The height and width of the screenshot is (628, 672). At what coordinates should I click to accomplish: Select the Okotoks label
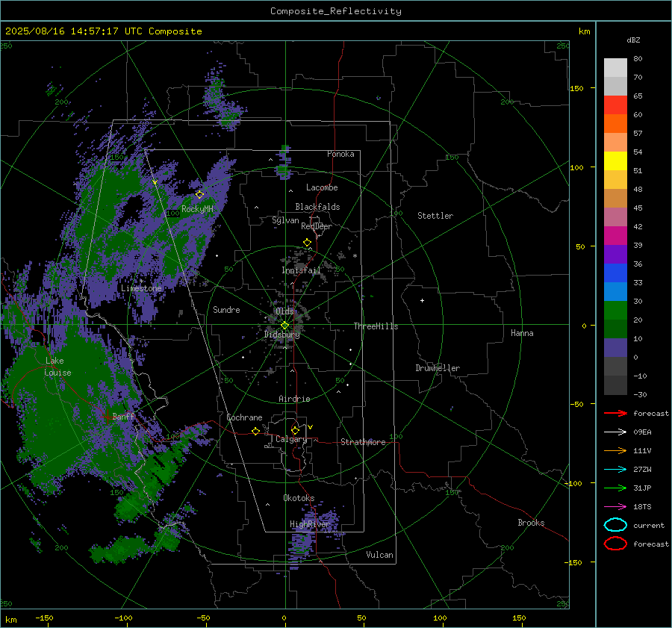[x=299, y=498]
